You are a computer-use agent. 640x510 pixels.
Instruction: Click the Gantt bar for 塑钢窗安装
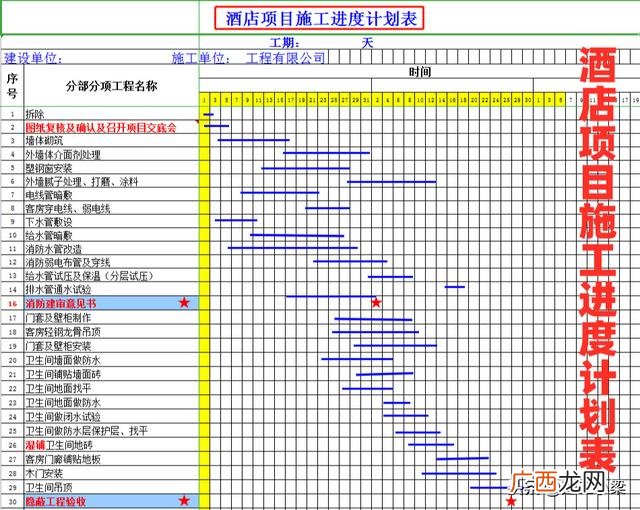click(x=306, y=168)
